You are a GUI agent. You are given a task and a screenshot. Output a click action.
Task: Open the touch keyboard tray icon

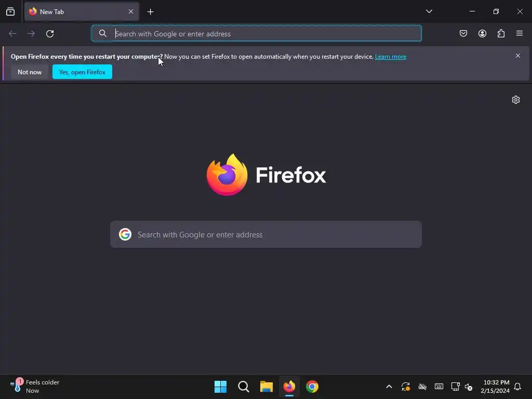tap(439, 387)
